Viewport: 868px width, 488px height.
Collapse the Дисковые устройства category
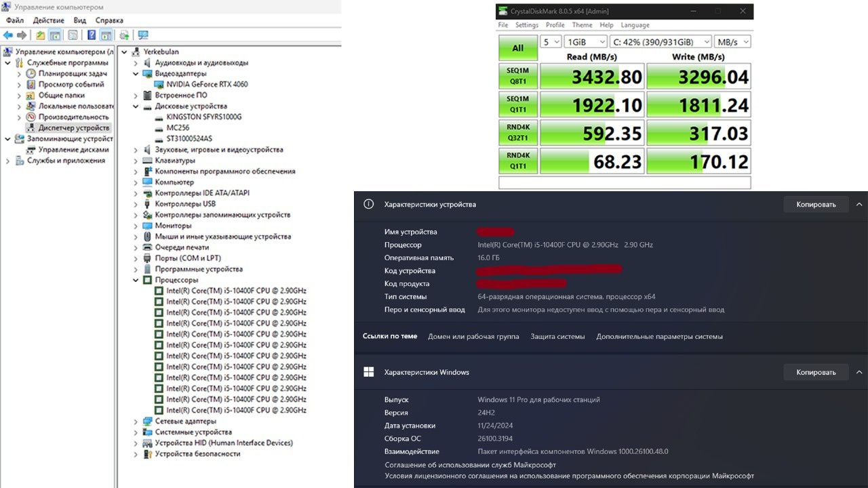(x=136, y=106)
